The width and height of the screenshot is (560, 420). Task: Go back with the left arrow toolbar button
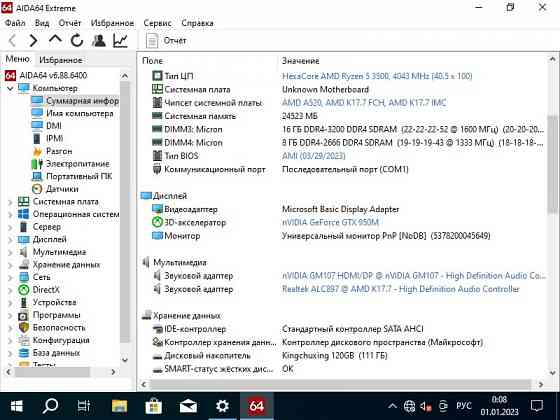12,41
